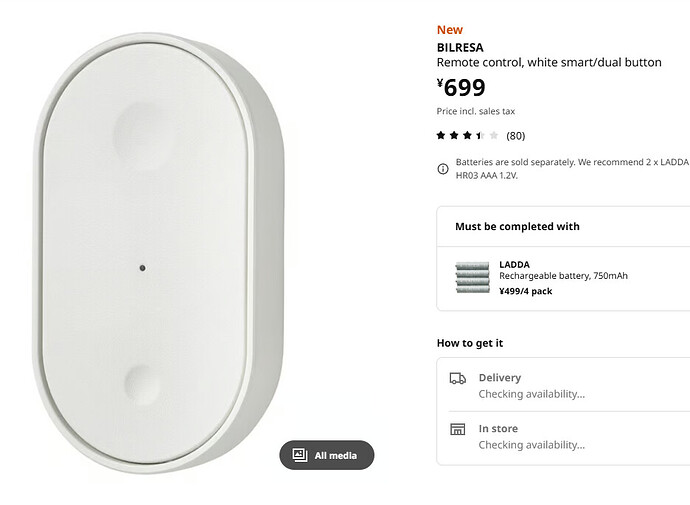Click the store building icon

coord(458,429)
